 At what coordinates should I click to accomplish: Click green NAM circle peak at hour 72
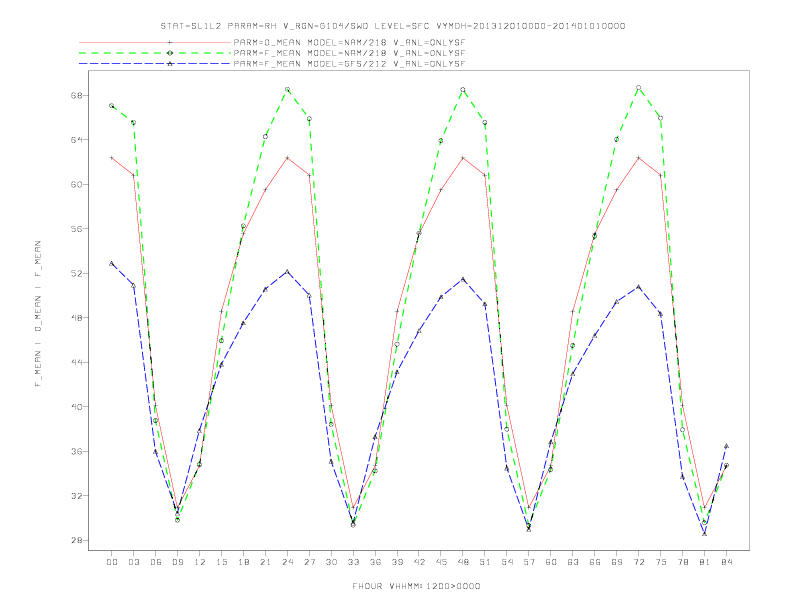click(638, 87)
